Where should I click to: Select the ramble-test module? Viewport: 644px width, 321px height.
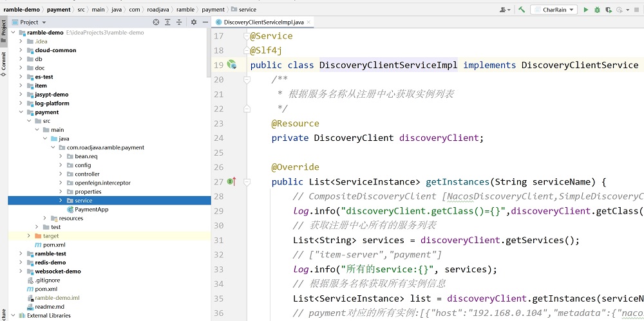click(50, 253)
